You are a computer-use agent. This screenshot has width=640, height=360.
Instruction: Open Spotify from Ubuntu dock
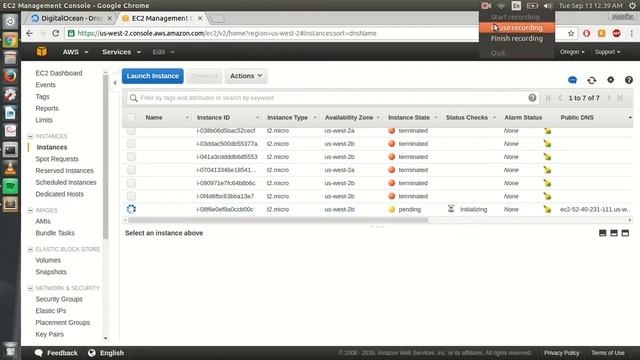[10, 186]
